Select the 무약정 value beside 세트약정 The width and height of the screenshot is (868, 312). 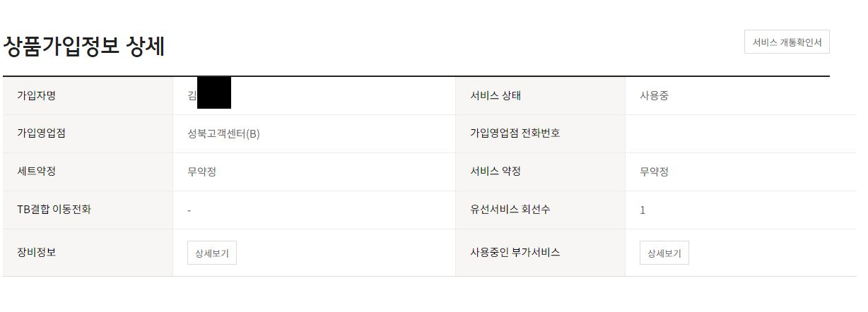pyautogui.click(x=201, y=172)
